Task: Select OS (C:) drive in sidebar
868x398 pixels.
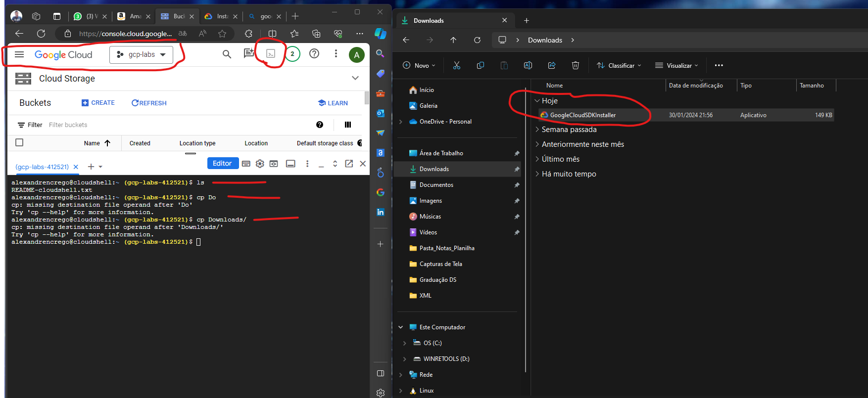Action: 432,343
